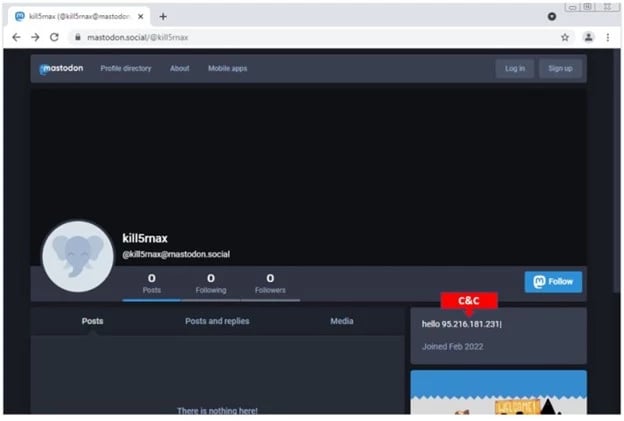624x421 pixels.
Task: Go to Mobile apps link
Action: point(227,68)
